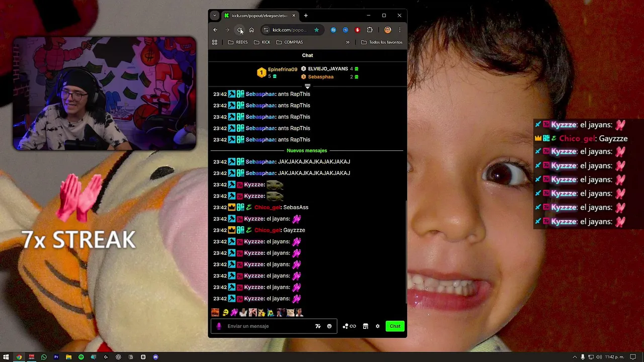The height and width of the screenshot is (362, 644).
Task: Open the 7TV emote icon
Action: point(318,326)
